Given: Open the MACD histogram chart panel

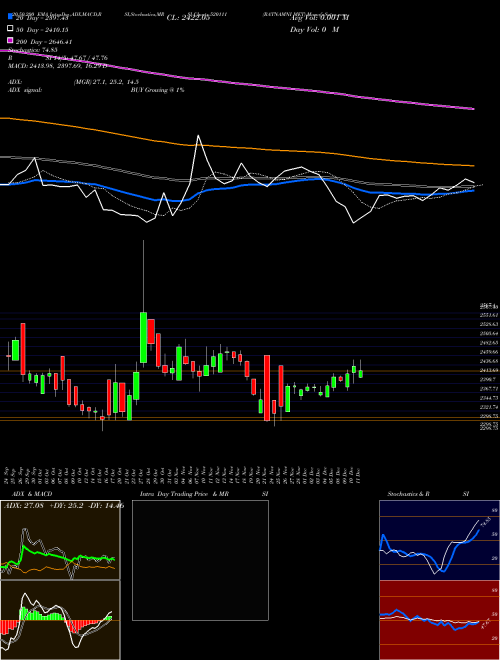Looking at the screenshot, I should click(x=60, y=620).
